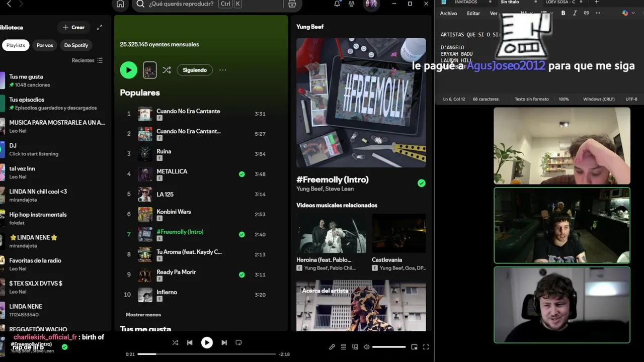Mute volume with speaker icon

(x=367, y=347)
